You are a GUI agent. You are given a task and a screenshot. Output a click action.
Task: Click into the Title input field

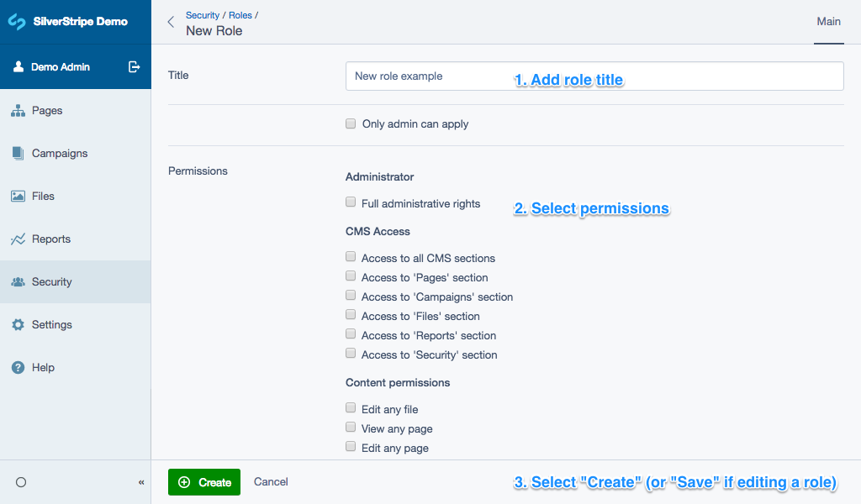click(594, 76)
